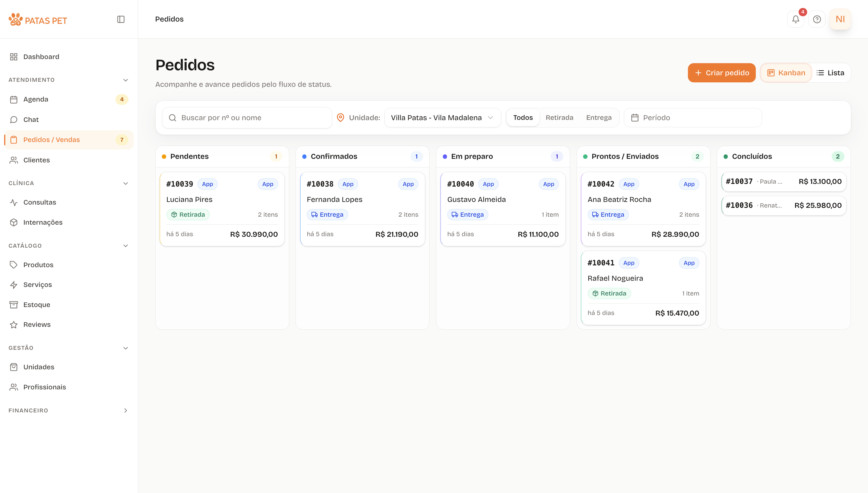Click the Retirada tag on order #10041

click(609, 293)
